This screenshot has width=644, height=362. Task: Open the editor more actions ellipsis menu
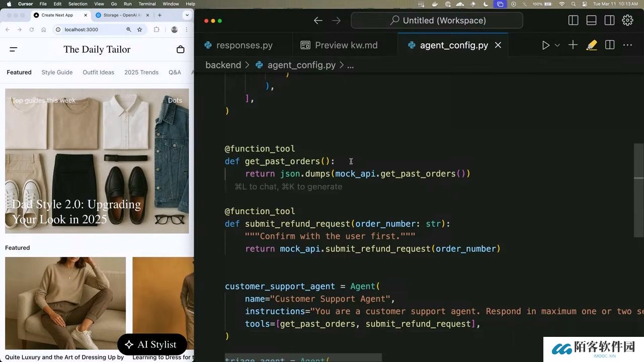[x=627, y=45]
